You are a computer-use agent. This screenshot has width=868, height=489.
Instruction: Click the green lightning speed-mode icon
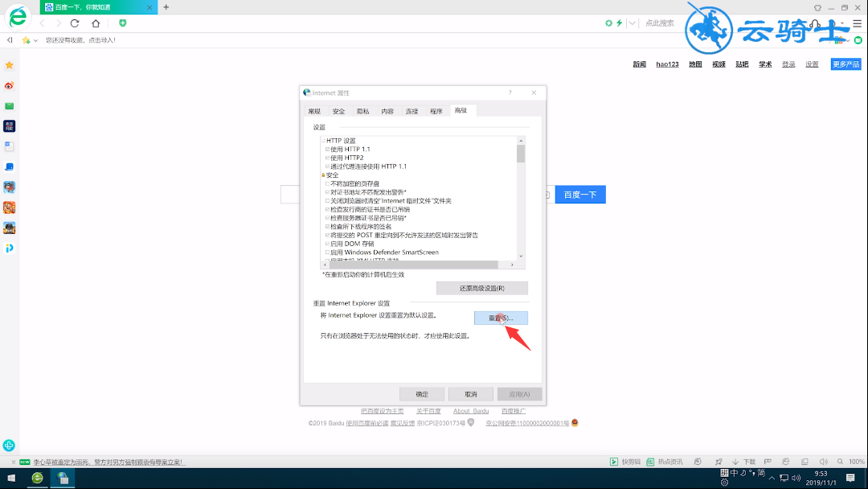click(620, 23)
